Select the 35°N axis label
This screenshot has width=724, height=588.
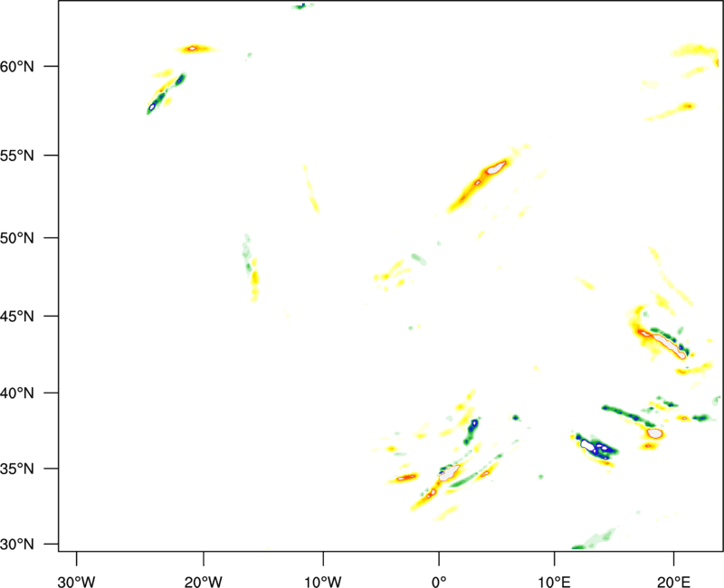tap(17, 469)
